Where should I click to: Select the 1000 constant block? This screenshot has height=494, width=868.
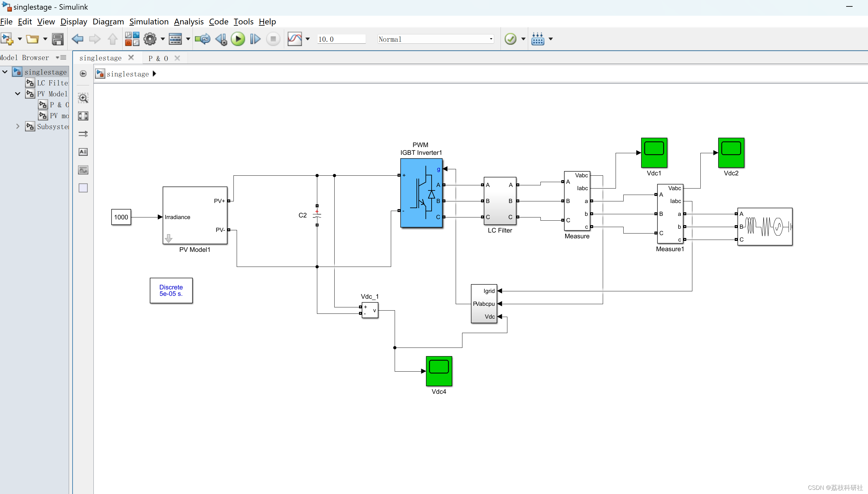click(121, 217)
